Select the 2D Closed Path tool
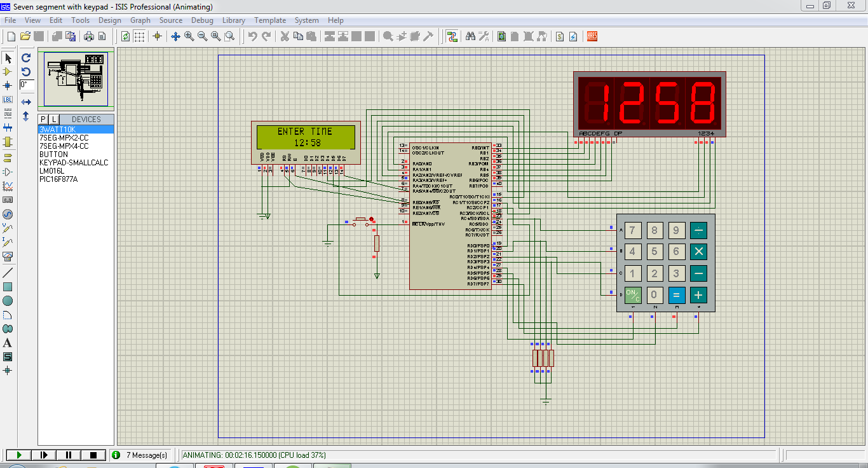Viewport: 868px width, 468px height. point(8,329)
